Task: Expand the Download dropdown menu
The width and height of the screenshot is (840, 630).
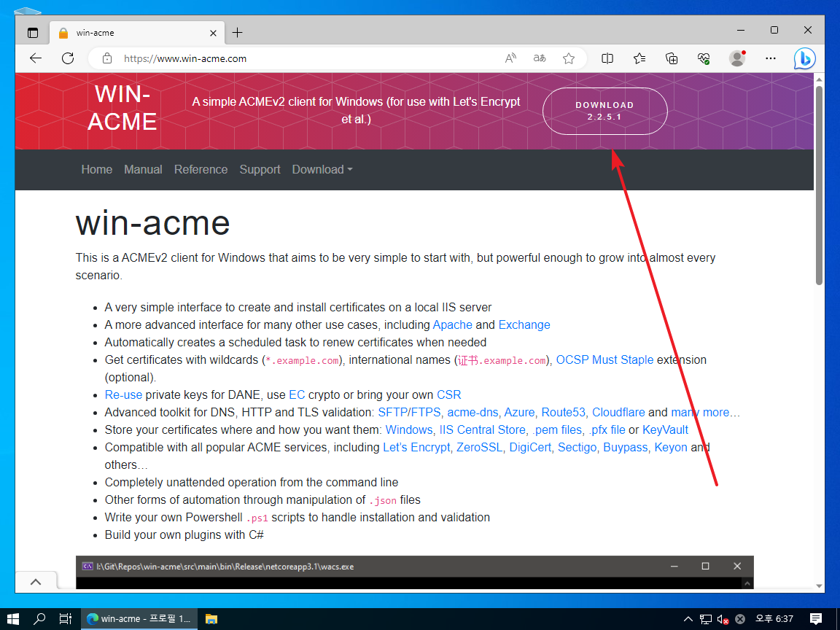Action: [x=322, y=169]
